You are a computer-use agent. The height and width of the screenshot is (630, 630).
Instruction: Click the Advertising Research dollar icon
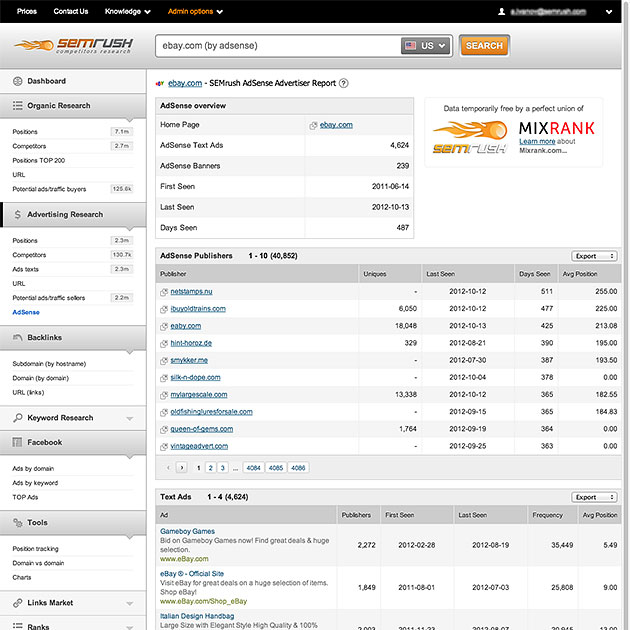[18, 215]
